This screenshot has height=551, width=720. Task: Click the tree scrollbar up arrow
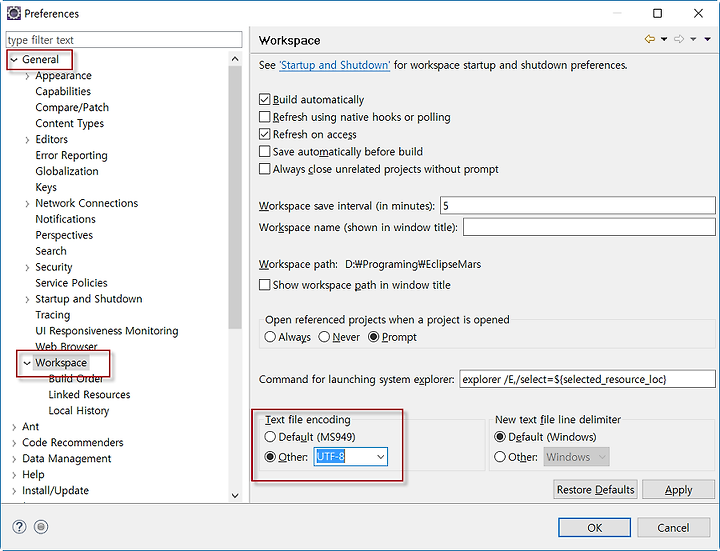tap(235, 59)
